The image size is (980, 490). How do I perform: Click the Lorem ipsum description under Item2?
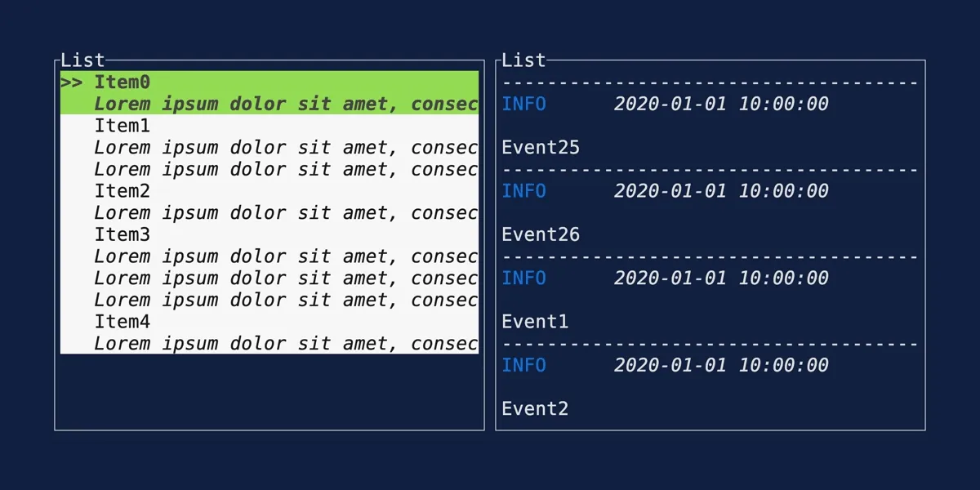click(286, 213)
